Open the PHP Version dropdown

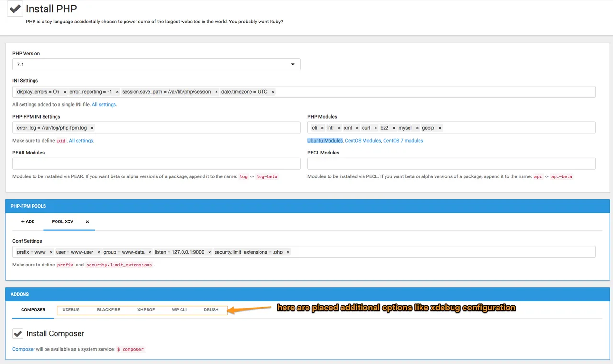click(x=157, y=64)
